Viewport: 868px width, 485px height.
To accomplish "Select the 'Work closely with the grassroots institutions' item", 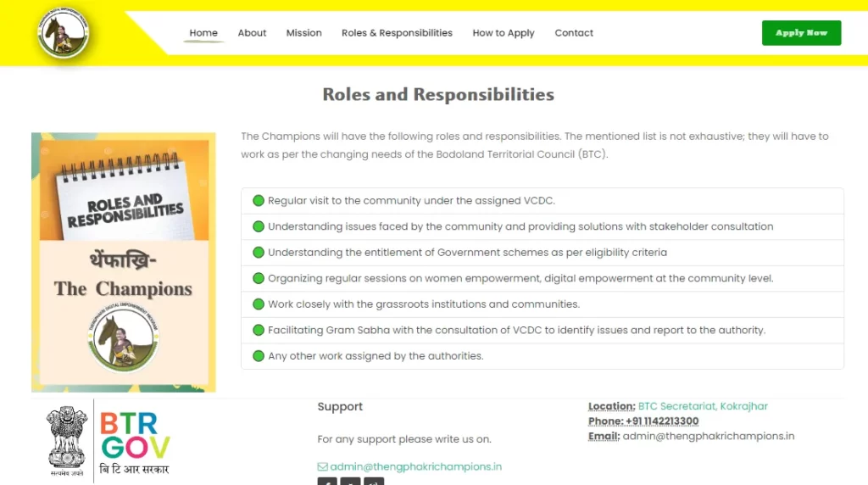I will pyautogui.click(x=542, y=304).
